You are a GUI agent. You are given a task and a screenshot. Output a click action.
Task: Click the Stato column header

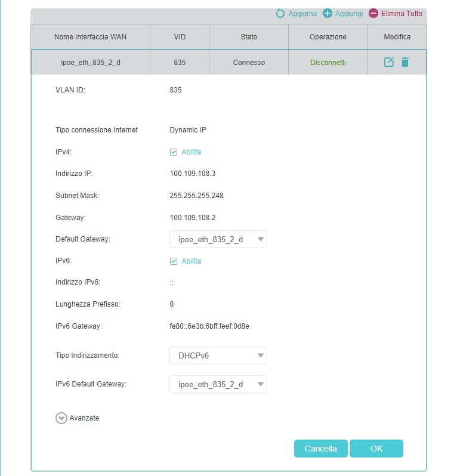[249, 37]
